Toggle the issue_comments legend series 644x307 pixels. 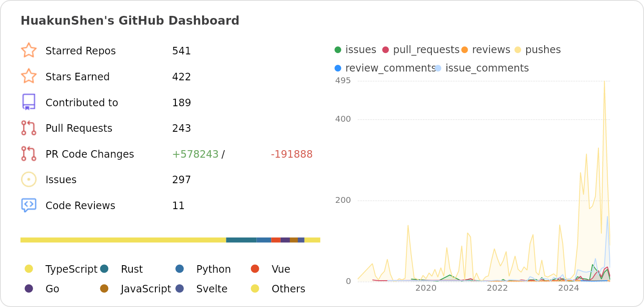[x=482, y=68]
